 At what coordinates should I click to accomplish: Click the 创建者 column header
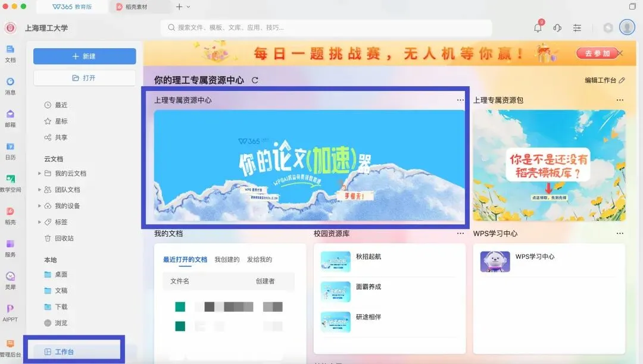[x=265, y=281]
